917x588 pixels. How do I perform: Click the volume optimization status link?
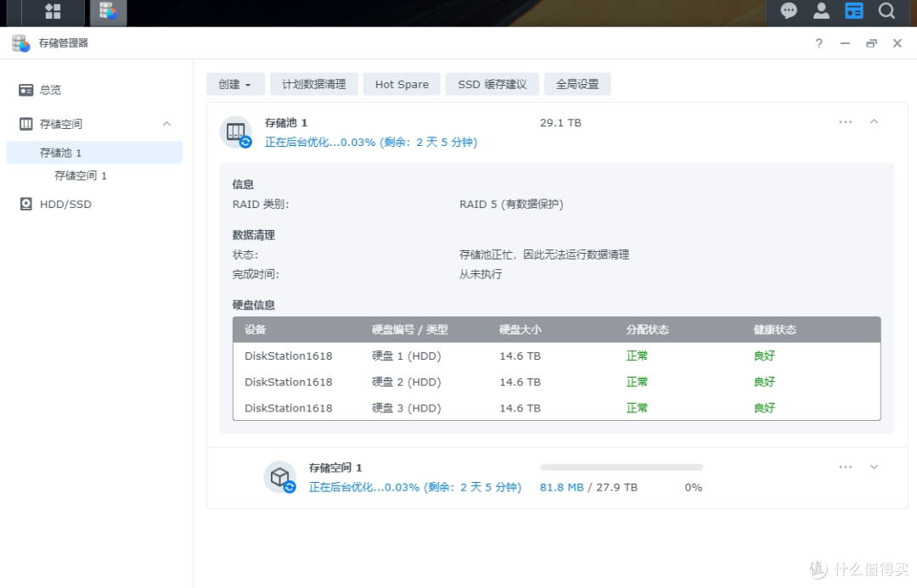(x=414, y=487)
